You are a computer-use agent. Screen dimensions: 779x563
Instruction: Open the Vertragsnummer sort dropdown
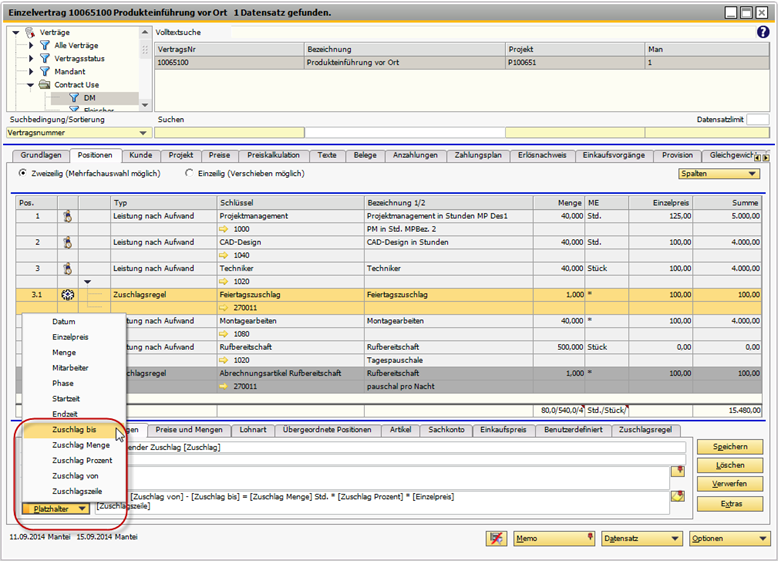click(x=78, y=132)
